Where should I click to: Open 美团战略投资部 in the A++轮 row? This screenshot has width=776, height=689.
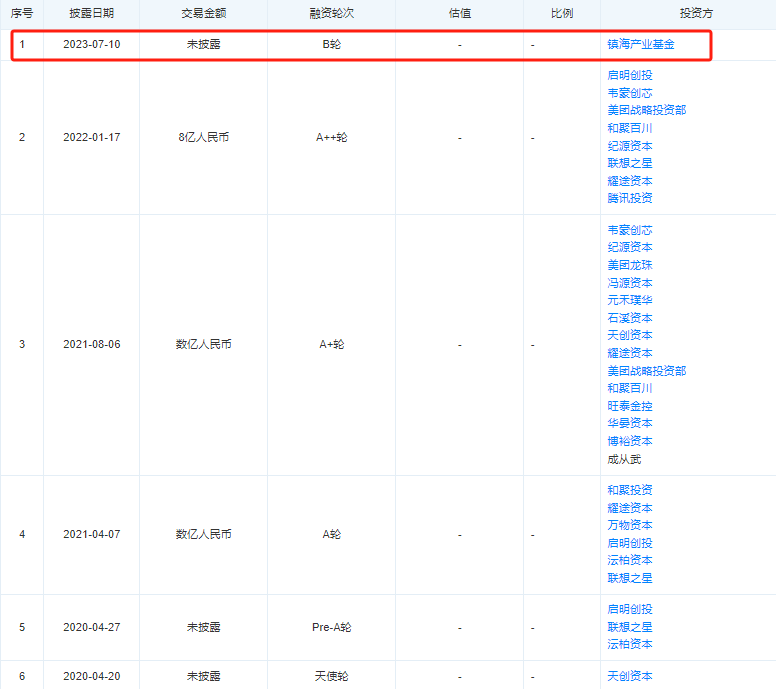(x=647, y=110)
